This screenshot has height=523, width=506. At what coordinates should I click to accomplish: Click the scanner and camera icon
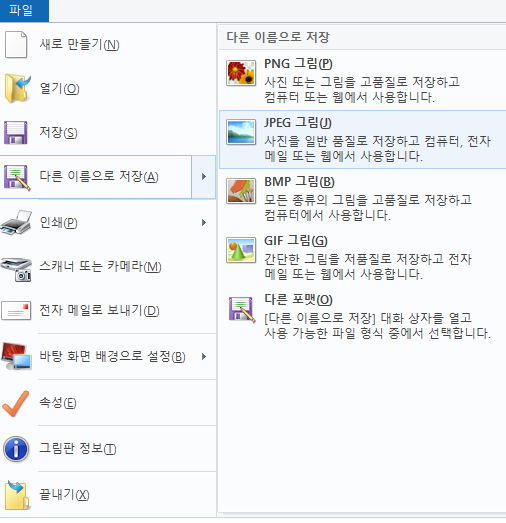17,269
